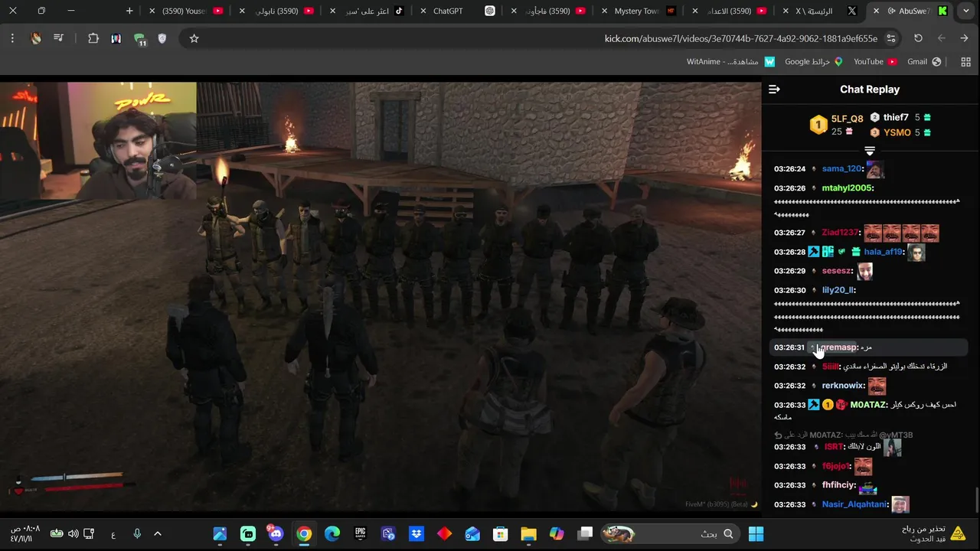Image resolution: width=980 pixels, height=551 pixels.
Task: Open the YouTube bookmark
Action: 874,62
